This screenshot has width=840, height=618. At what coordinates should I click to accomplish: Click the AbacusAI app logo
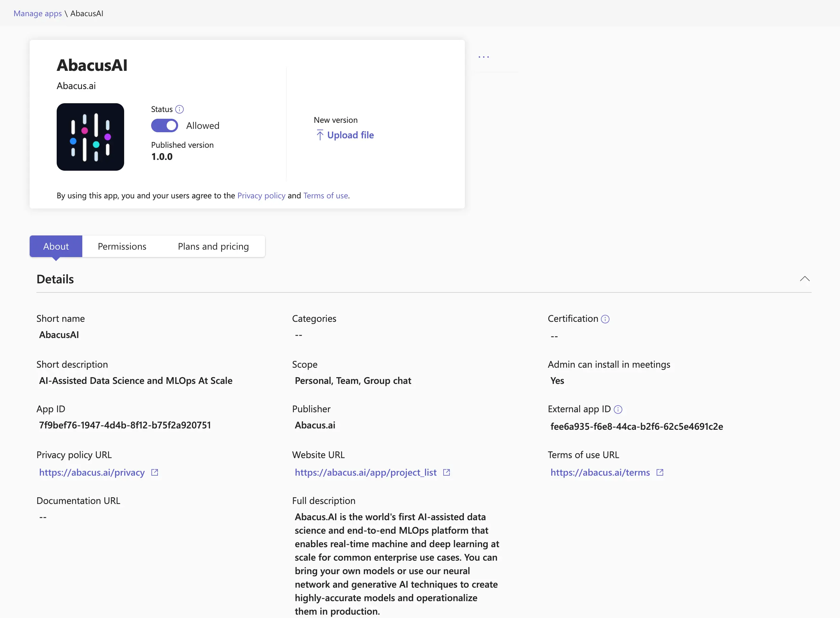tap(90, 137)
